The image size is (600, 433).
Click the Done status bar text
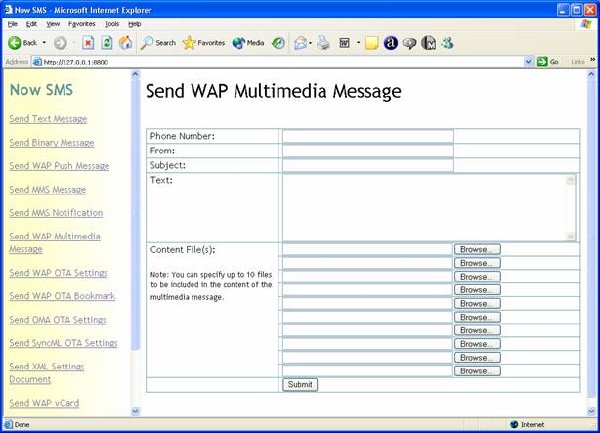coord(21,425)
